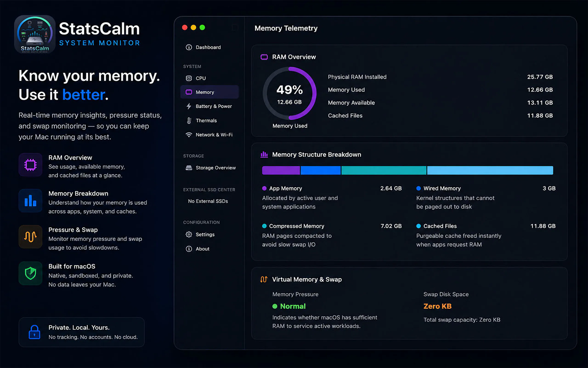Image resolution: width=588 pixels, height=368 pixels.
Task: Click the Network & Wi-Fi signal icon
Action: click(x=189, y=135)
